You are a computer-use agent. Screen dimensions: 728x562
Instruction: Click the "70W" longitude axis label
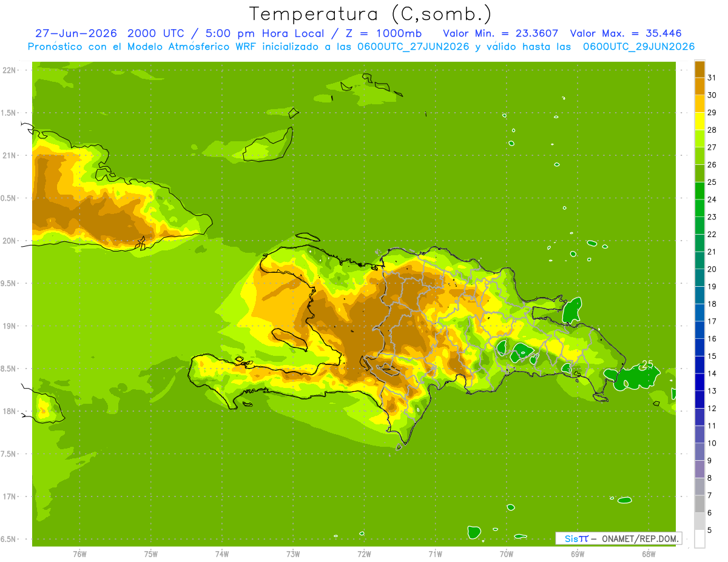[506, 554]
